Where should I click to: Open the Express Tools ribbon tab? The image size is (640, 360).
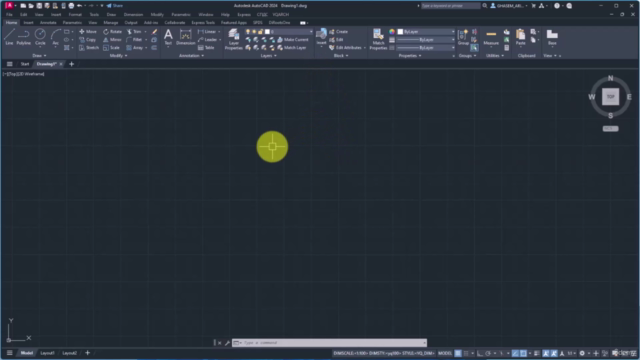coord(203,22)
